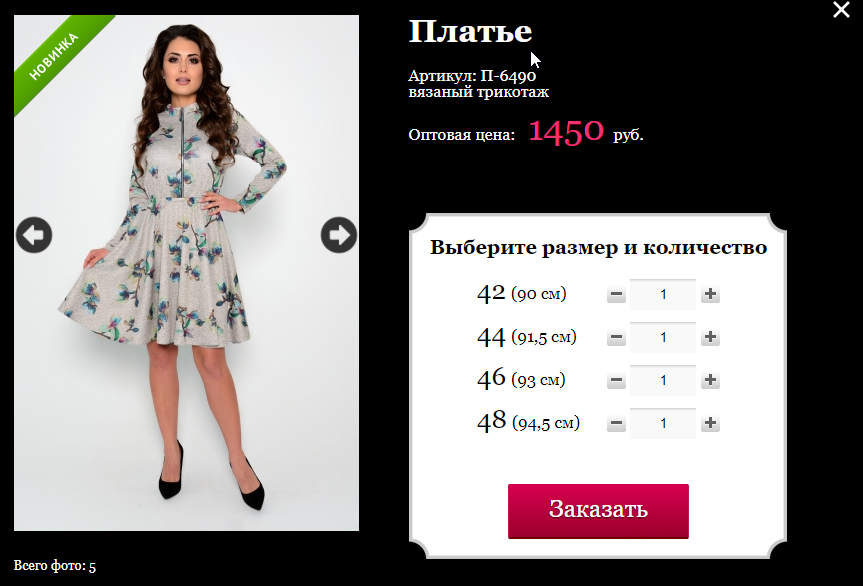Increase quantity for size 44
Viewport: 863px width, 586px height.
710,337
